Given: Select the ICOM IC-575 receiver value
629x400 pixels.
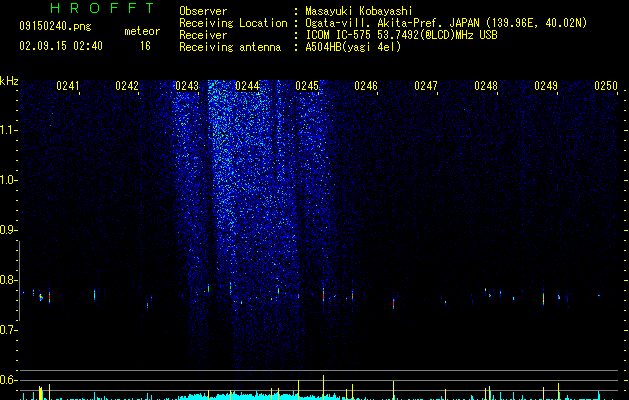Looking at the screenshot, I should click(x=402, y=35).
